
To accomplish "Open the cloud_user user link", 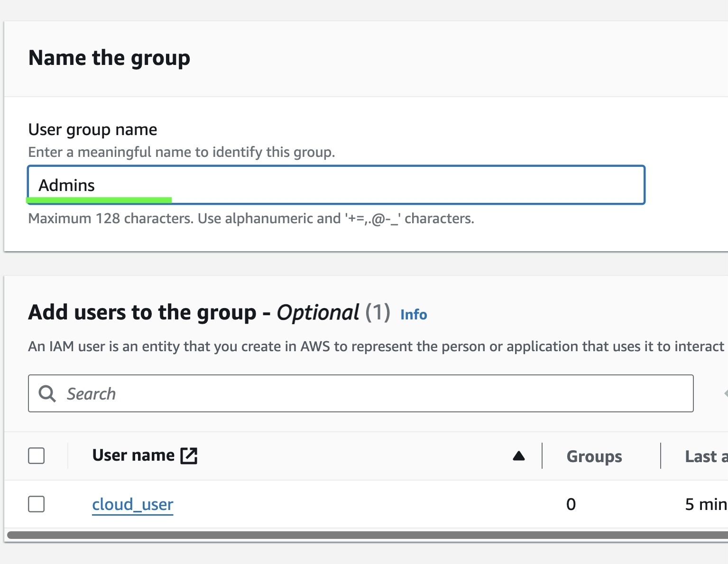I will tap(132, 504).
